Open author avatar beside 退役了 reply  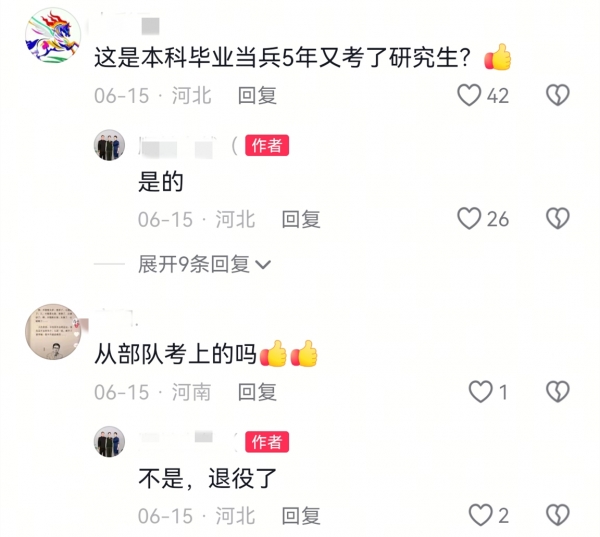pyautogui.click(x=109, y=442)
